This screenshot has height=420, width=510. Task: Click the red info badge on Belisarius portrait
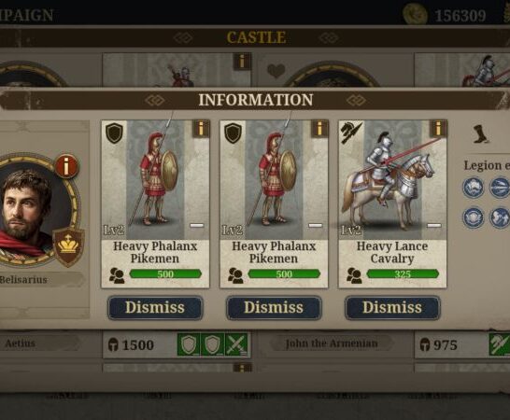66,166
